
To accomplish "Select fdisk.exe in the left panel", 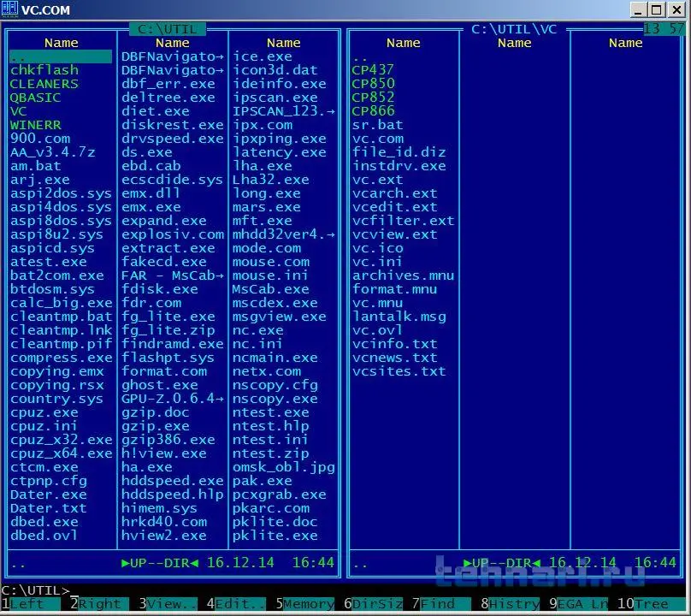I will (x=160, y=289).
